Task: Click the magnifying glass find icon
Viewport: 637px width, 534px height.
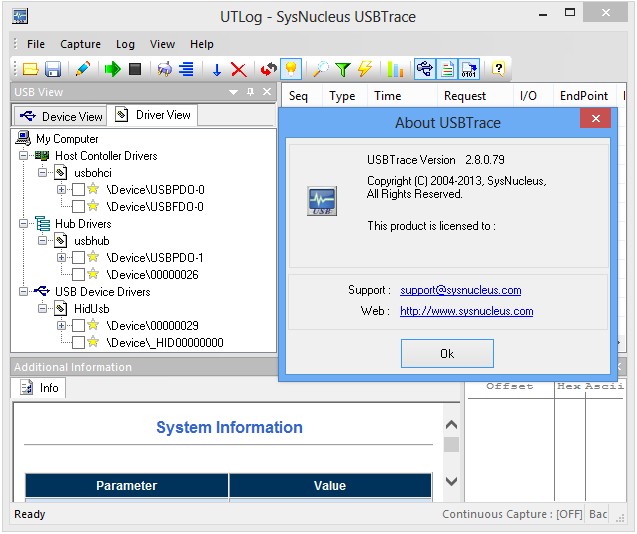Action: click(321, 69)
